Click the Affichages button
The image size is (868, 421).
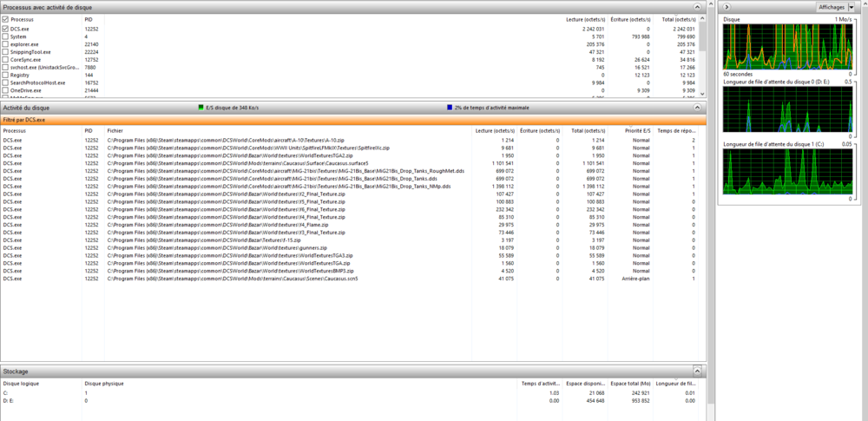click(832, 7)
